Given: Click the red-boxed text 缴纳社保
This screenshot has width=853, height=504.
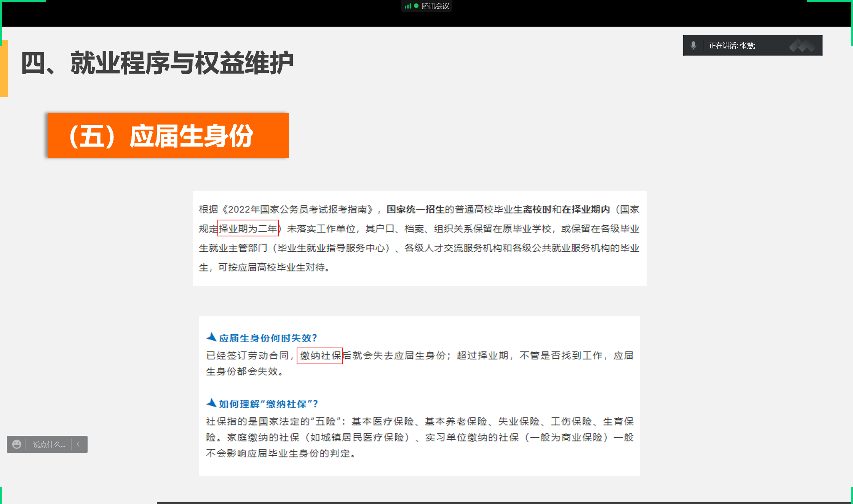Looking at the screenshot, I should pos(320,356).
